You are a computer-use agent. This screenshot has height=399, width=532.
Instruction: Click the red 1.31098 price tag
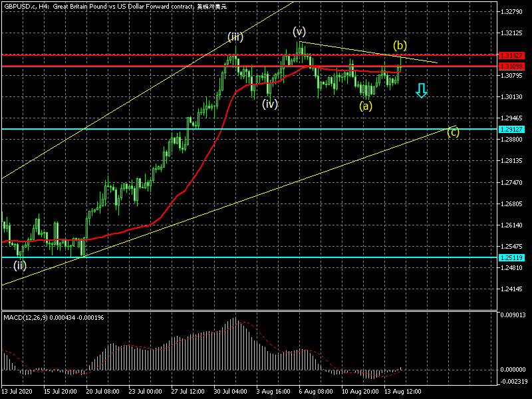[x=511, y=66]
